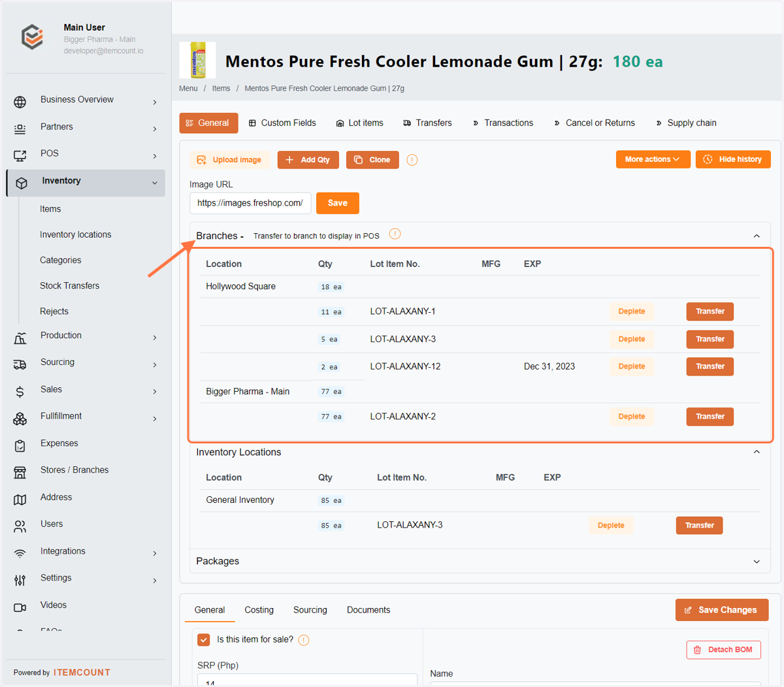Click the POS monitor icon
Viewport: 784px width, 687px height.
pos(20,155)
